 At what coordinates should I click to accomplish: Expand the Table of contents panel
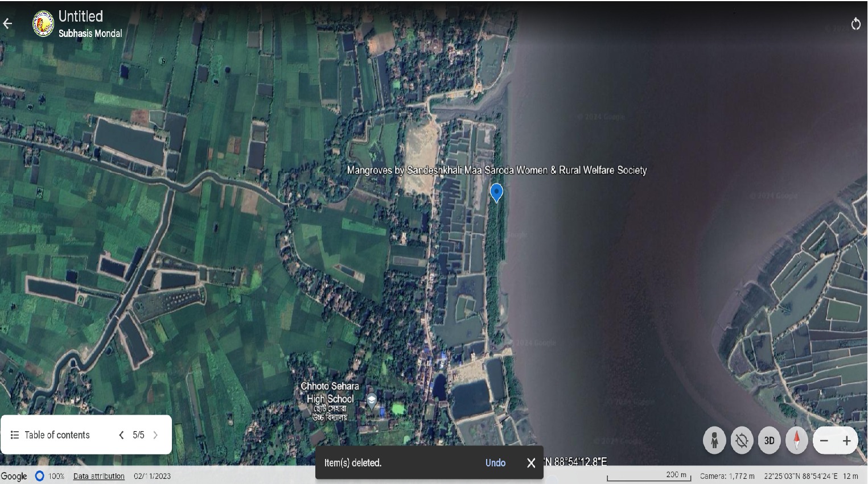pyautogui.click(x=51, y=435)
